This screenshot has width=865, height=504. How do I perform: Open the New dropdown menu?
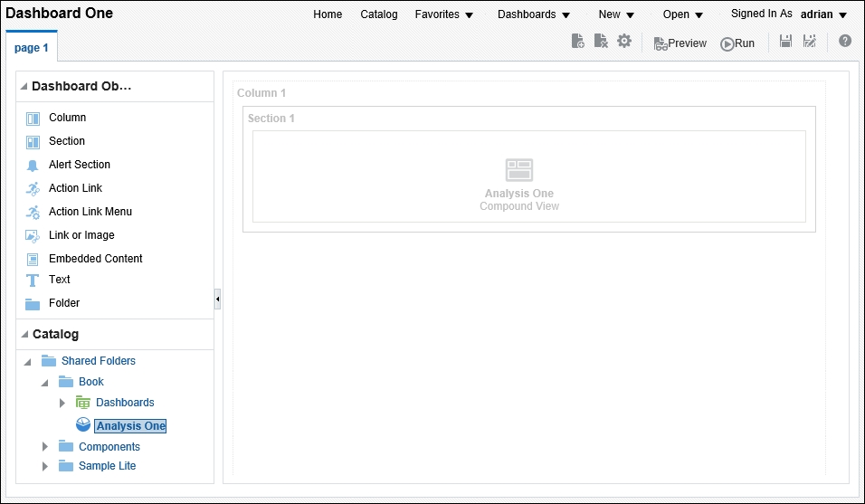616,14
